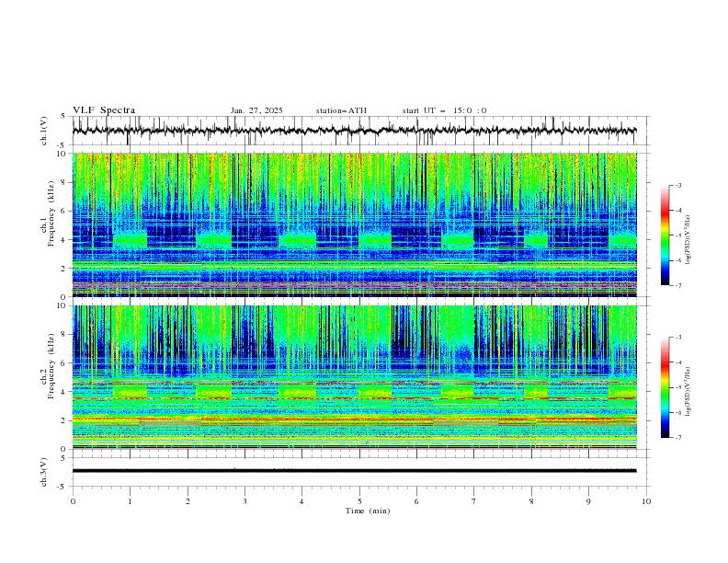Click the ch.1 "Frequency (kHz)" axis title
This screenshot has width=728, height=563.
pos(51,212)
